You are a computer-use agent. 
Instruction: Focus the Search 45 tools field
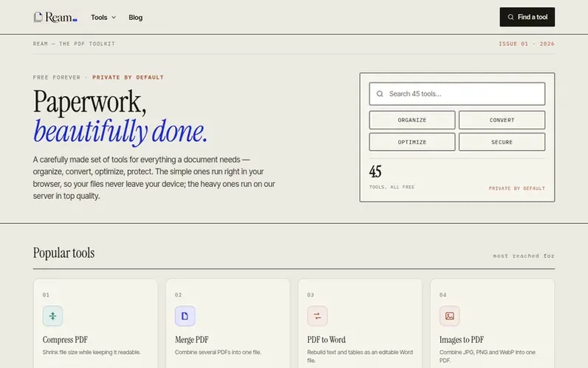(x=457, y=94)
